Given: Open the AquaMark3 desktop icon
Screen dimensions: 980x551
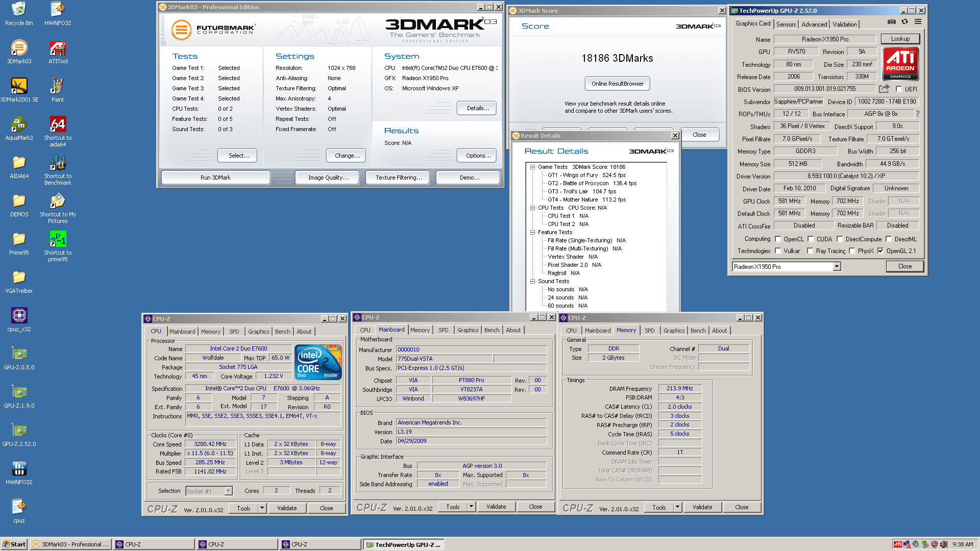Looking at the screenshot, I should 19,129.
